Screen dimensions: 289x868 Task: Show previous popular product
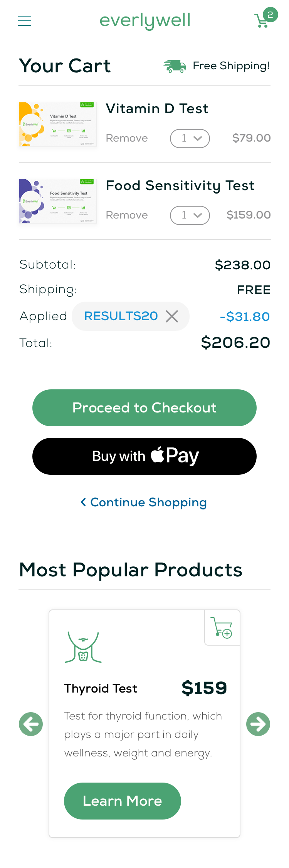point(31,724)
